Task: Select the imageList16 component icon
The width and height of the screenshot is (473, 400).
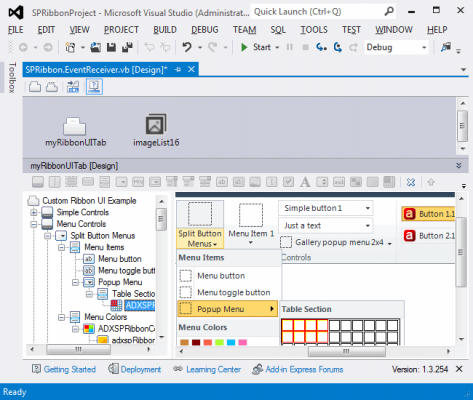Action: [x=156, y=124]
